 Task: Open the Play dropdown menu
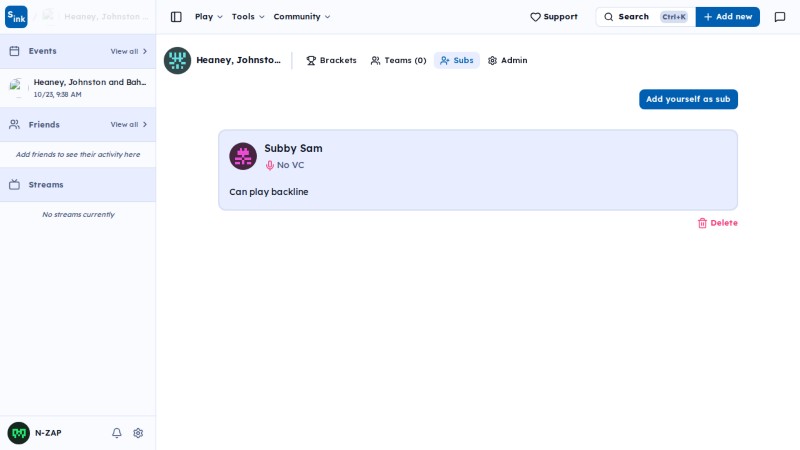(209, 17)
